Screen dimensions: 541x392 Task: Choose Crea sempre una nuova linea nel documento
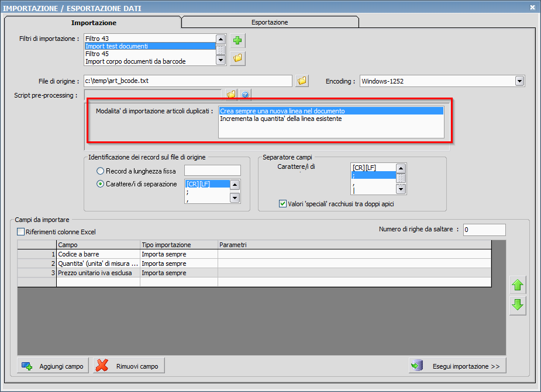pyautogui.click(x=331, y=111)
